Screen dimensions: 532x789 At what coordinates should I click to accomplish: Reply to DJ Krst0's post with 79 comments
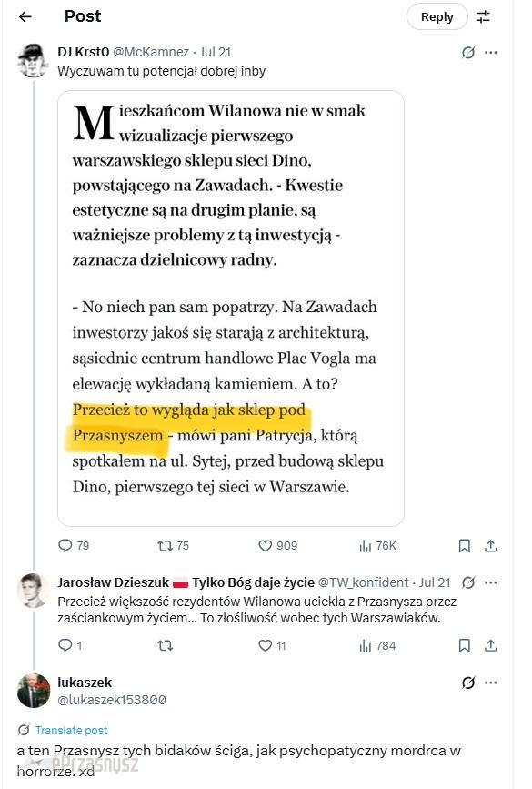tap(74, 545)
